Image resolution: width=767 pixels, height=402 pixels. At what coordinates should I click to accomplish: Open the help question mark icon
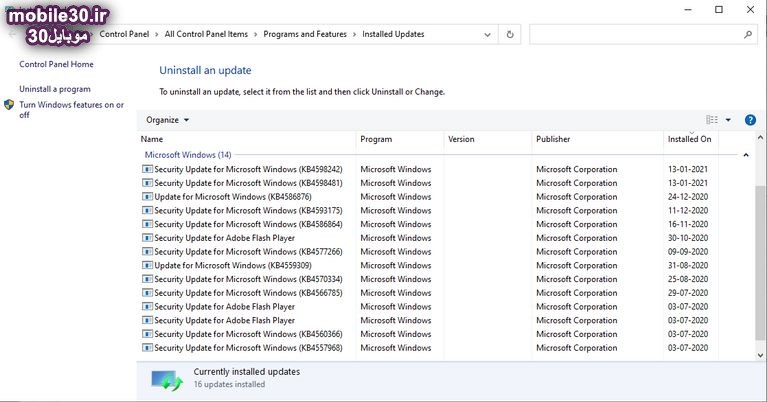click(750, 120)
